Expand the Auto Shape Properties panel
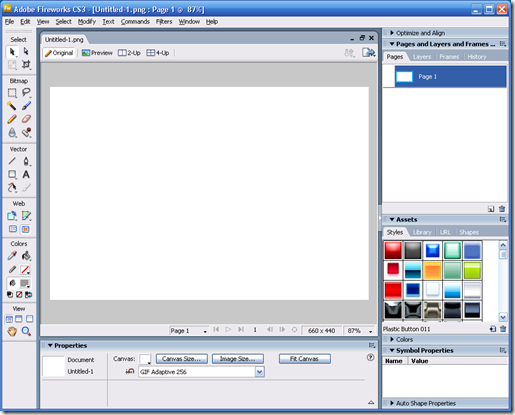This screenshot has width=515, height=415. click(392, 403)
